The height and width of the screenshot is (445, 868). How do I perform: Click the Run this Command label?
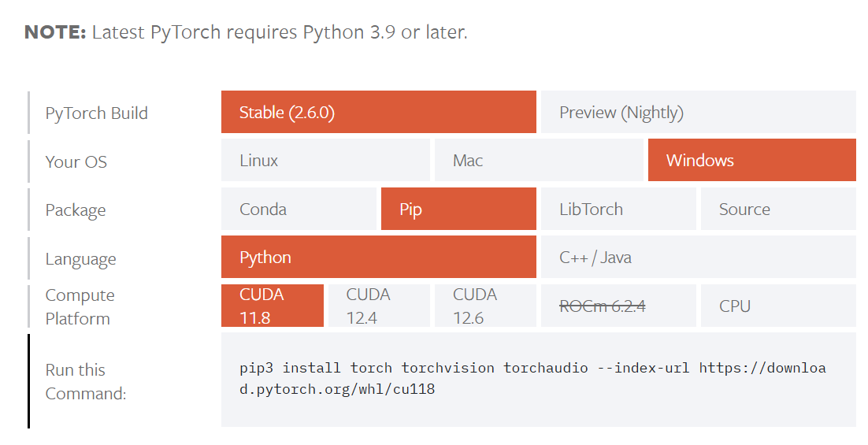pyautogui.click(x=85, y=381)
